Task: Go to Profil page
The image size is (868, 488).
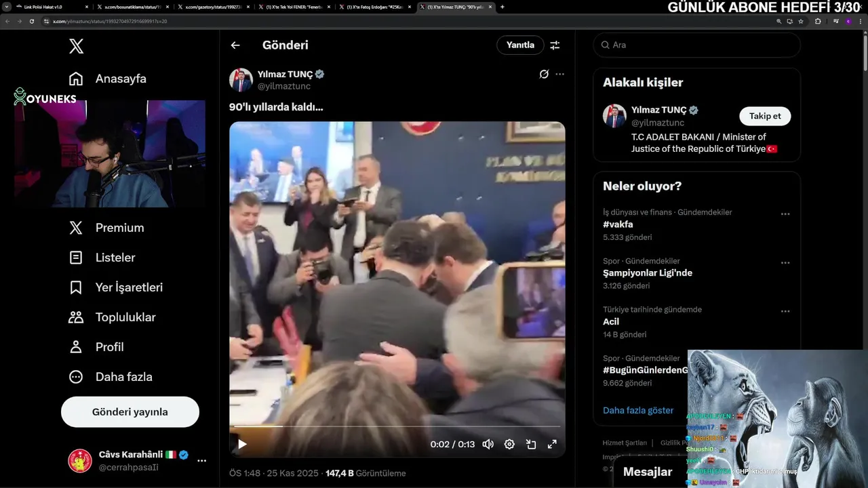Action: click(96, 347)
